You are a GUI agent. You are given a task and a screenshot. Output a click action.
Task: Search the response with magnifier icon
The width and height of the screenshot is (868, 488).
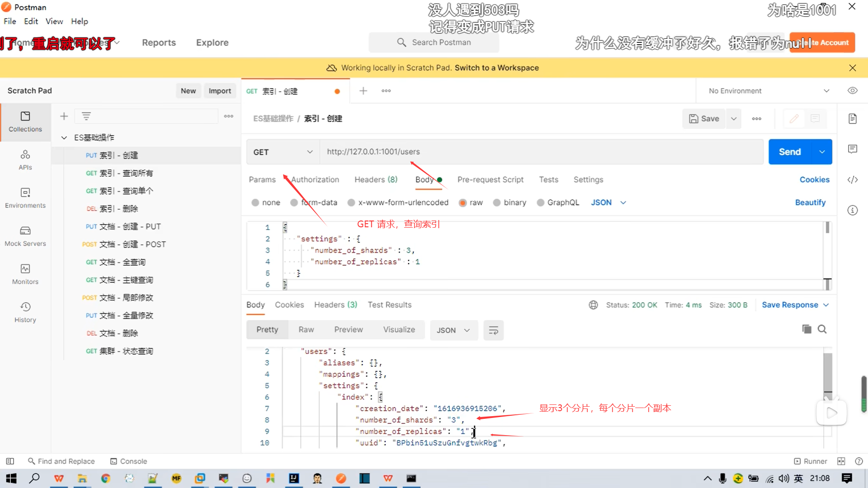pos(822,329)
